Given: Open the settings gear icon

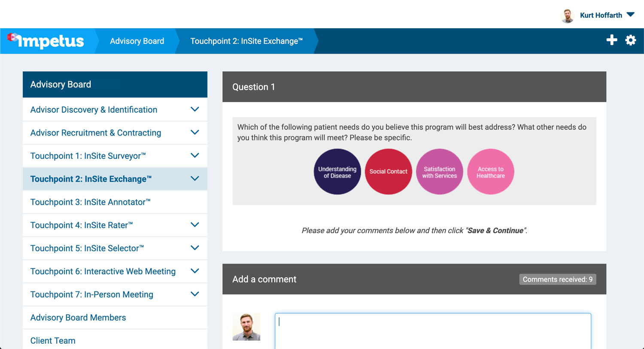Looking at the screenshot, I should (x=631, y=40).
